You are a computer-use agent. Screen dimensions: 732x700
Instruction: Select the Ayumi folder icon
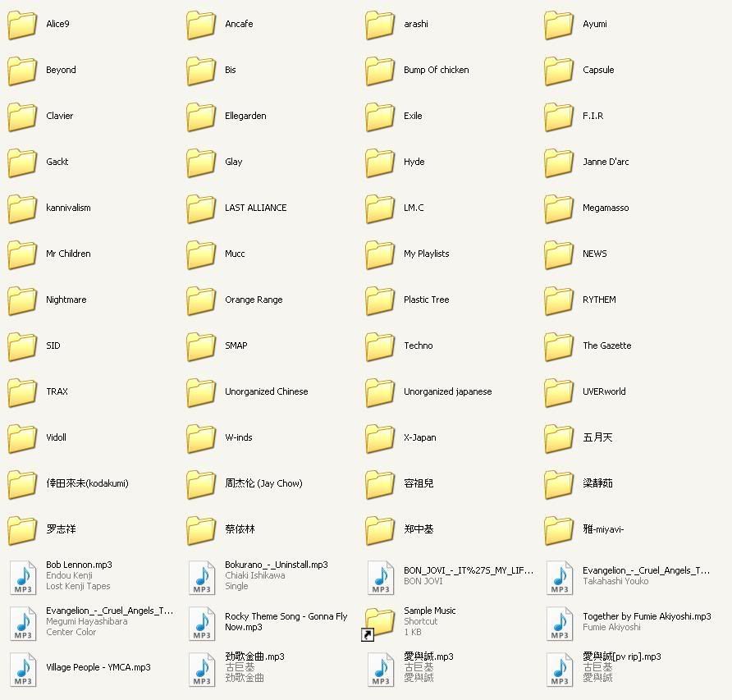point(558,25)
